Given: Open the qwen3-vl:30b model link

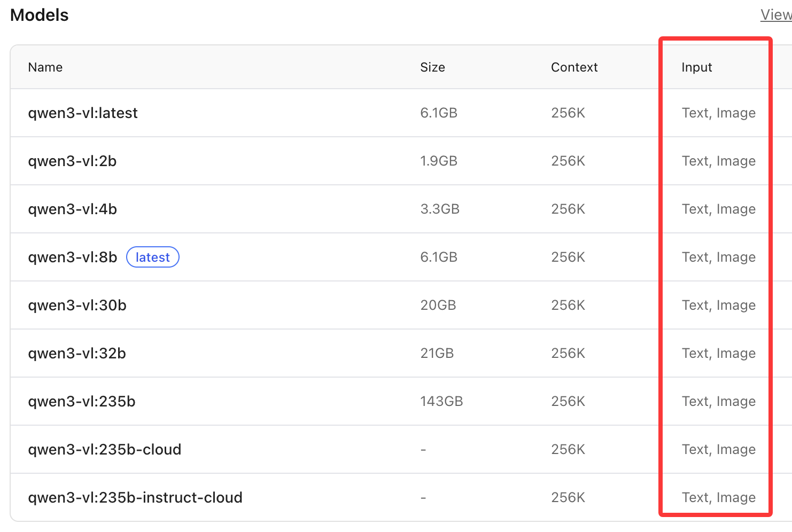Looking at the screenshot, I should pyautogui.click(x=77, y=306).
